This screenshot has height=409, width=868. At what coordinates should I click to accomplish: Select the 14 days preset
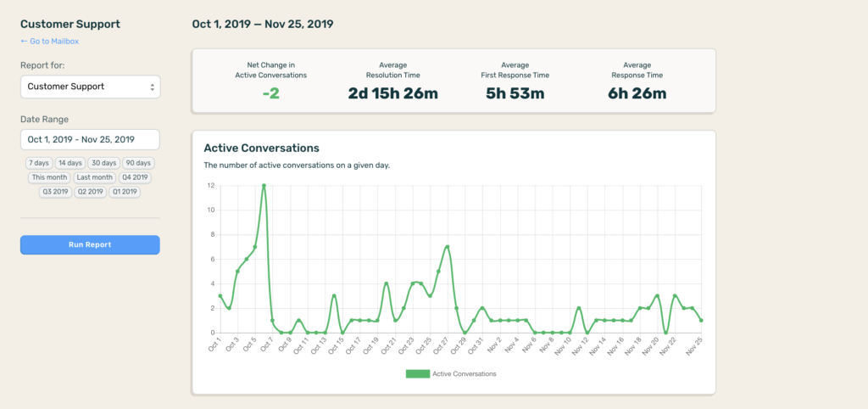[71, 163]
